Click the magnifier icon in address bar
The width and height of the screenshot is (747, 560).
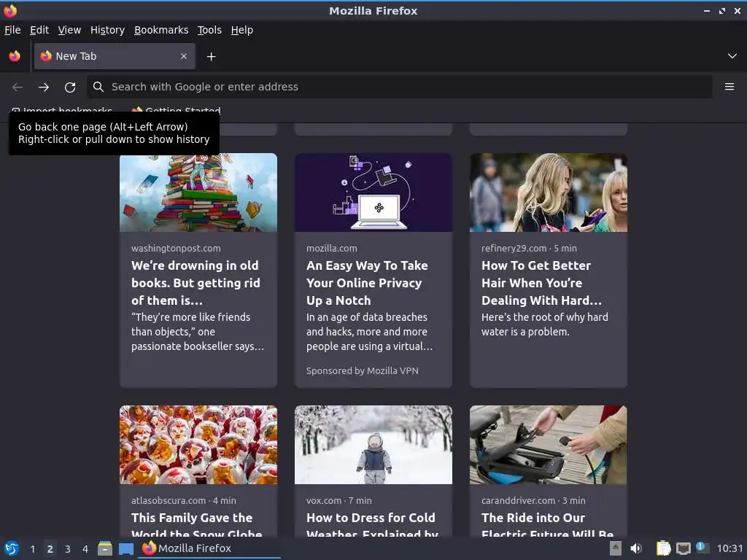(x=98, y=87)
